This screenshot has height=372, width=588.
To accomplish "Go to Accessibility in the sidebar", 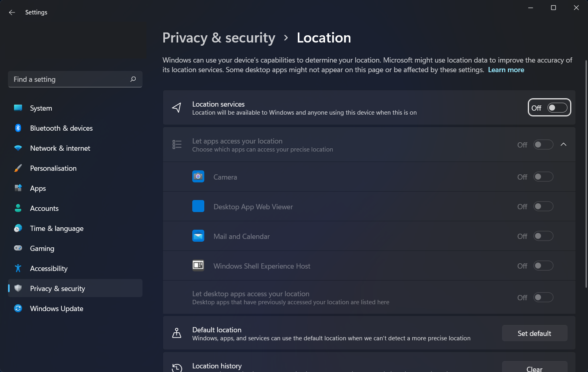I will coord(49,269).
